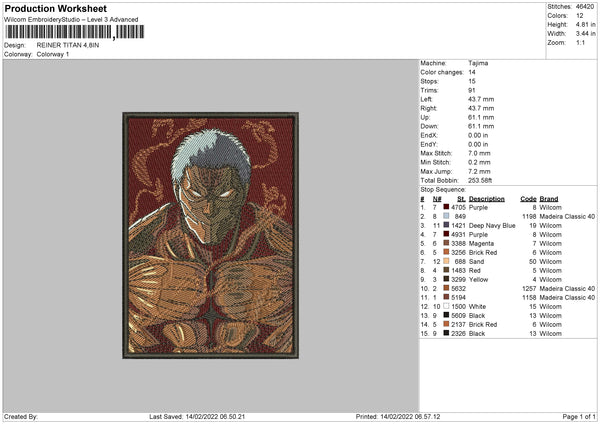This screenshot has height=424, width=600.
Task: Click the Purple swatch in stop 1
Action: point(445,208)
